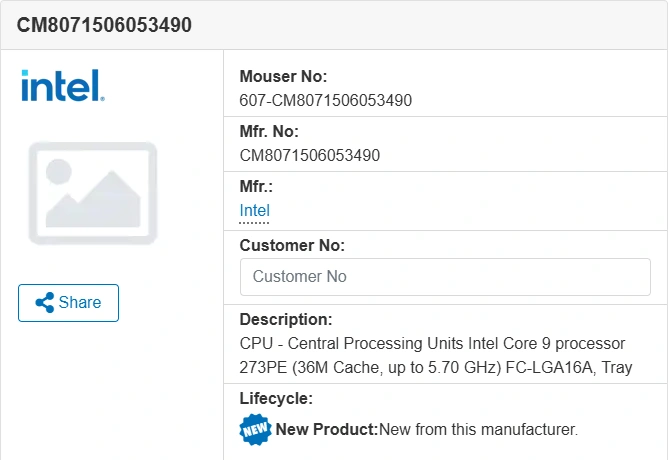This screenshot has width=668, height=460.
Task: Click the Customer No: label
Action: coord(292,245)
